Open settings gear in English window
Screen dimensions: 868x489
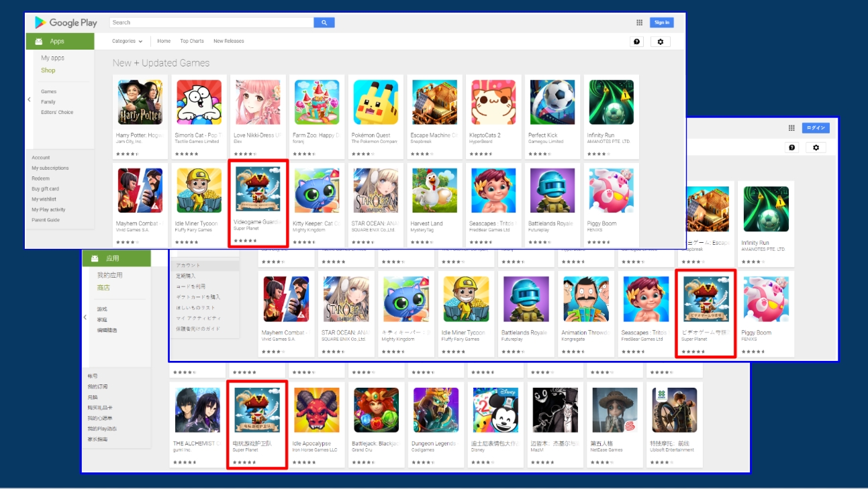point(661,42)
